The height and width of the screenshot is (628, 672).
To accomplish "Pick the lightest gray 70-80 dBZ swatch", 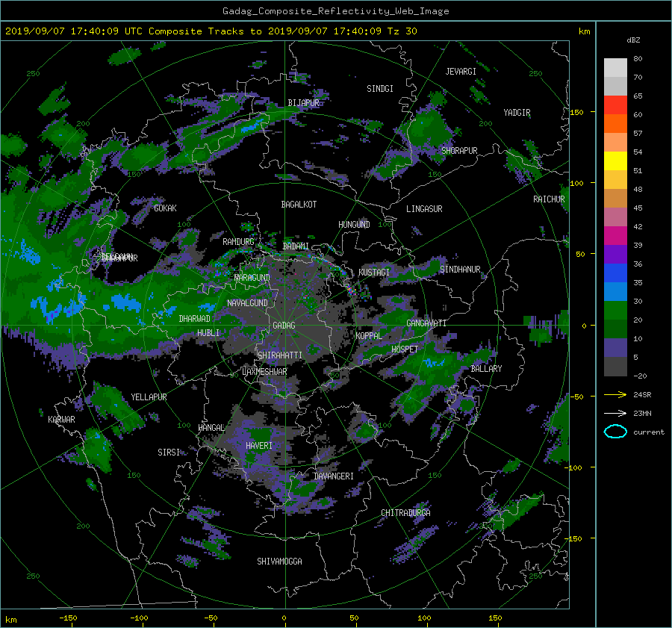I will coord(615,67).
